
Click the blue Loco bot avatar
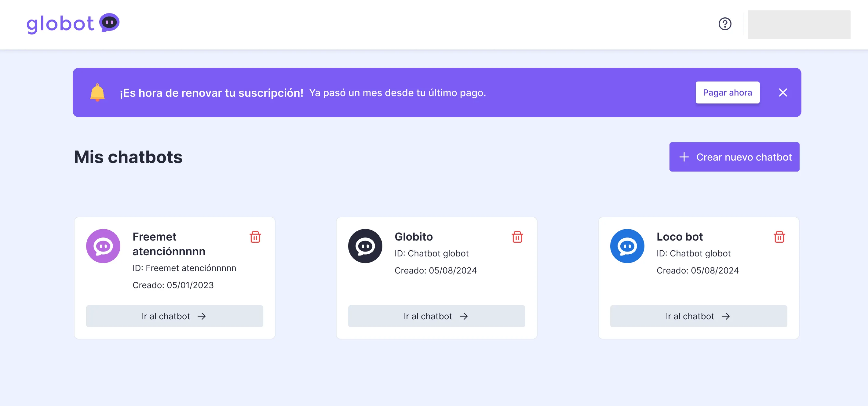click(x=627, y=246)
